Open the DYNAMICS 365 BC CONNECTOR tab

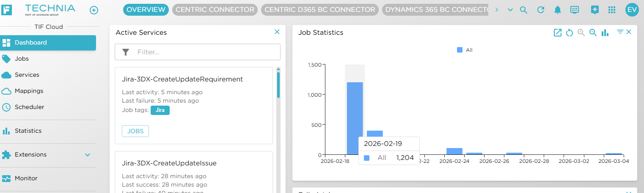tap(435, 10)
